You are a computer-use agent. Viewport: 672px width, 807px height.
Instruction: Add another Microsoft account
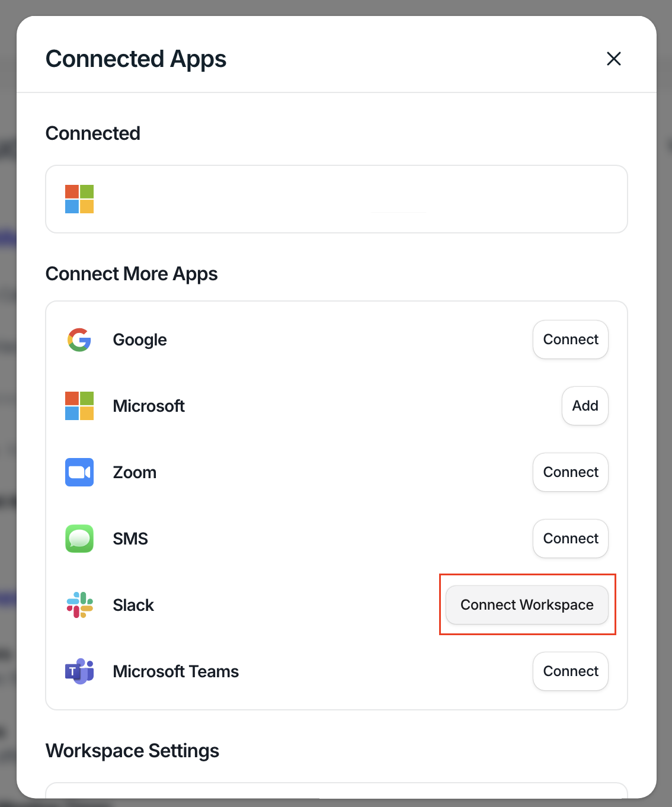pyautogui.click(x=585, y=406)
